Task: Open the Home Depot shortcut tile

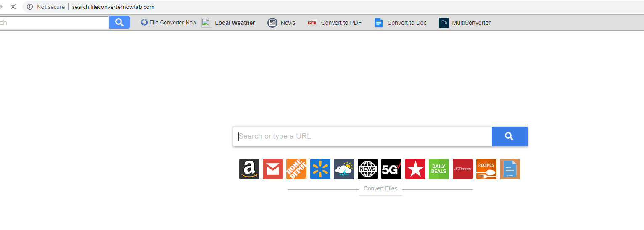Action: 296,169
